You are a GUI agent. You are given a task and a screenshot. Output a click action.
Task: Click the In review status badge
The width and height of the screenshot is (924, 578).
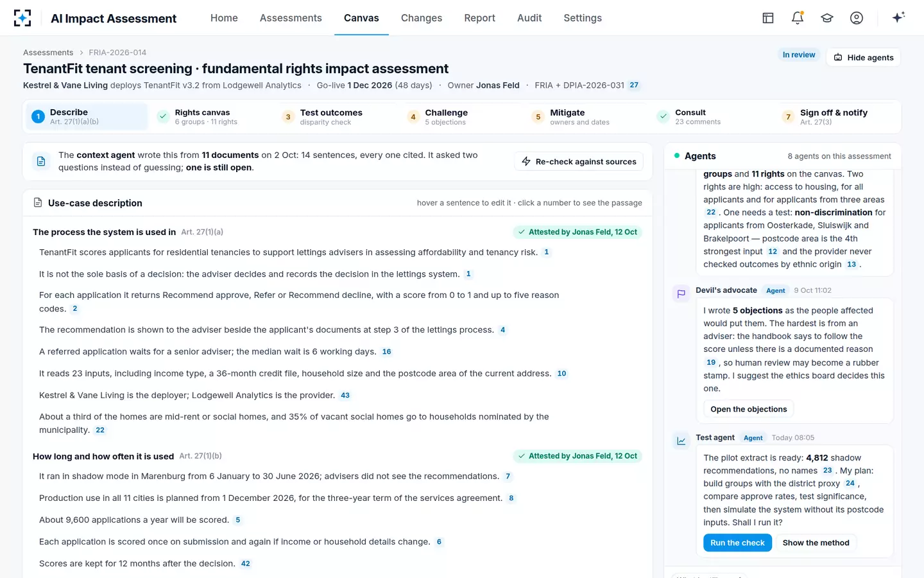pos(799,55)
